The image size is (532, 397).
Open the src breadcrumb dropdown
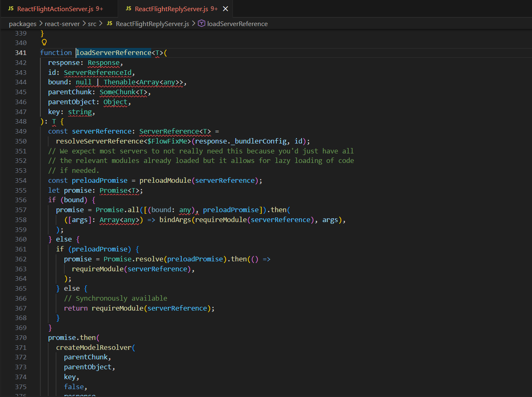pyautogui.click(x=92, y=24)
